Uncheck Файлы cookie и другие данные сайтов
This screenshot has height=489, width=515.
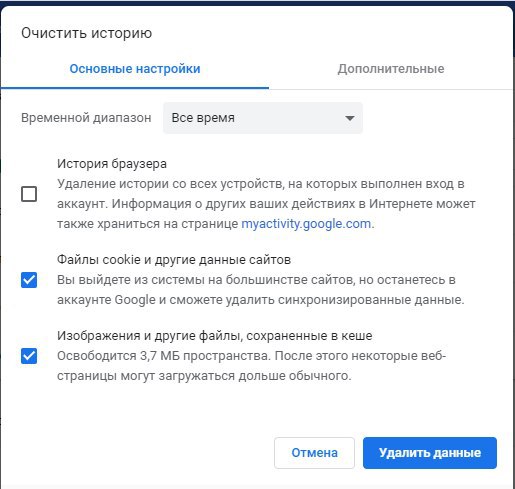click(29, 280)
